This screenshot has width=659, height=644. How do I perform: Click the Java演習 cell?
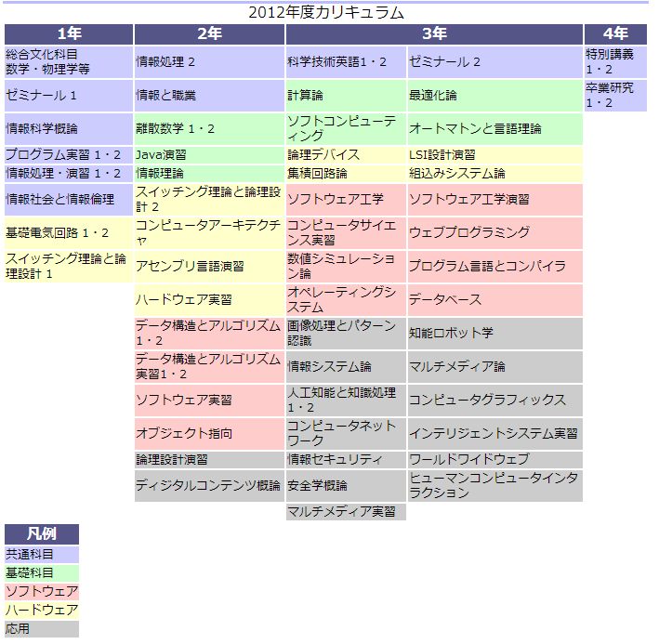click(209, 155)
